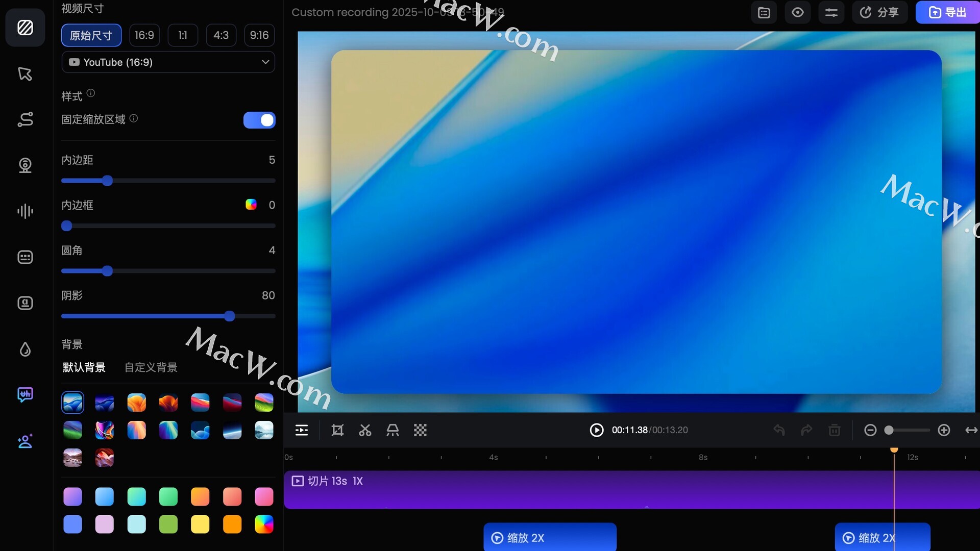The height and width of the screenshot is (551, 980).
Task: Toggle the eye preview icon at top
Action: (x=797, y=13)
